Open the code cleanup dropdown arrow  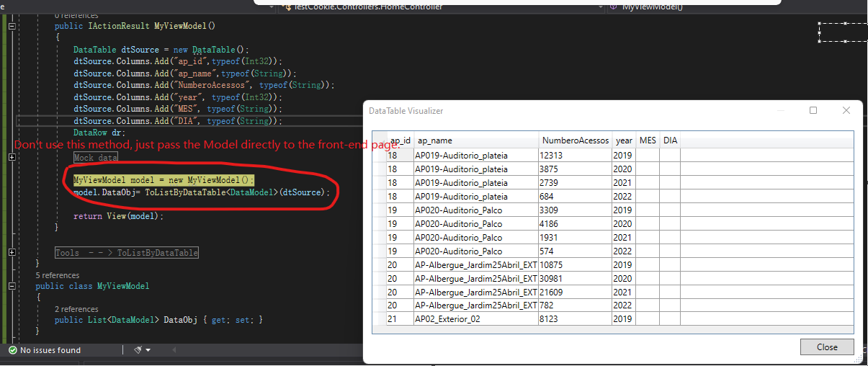148,350
